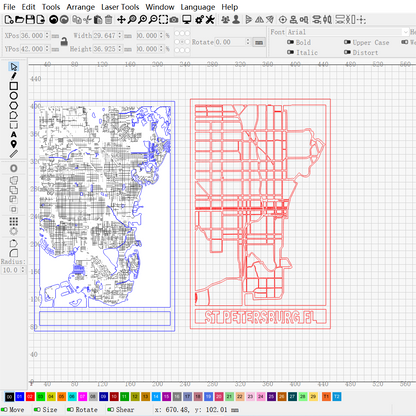This screenshot has width=416, height=416.
Task: Toggle the Distort switch
Action: (347, 52)
